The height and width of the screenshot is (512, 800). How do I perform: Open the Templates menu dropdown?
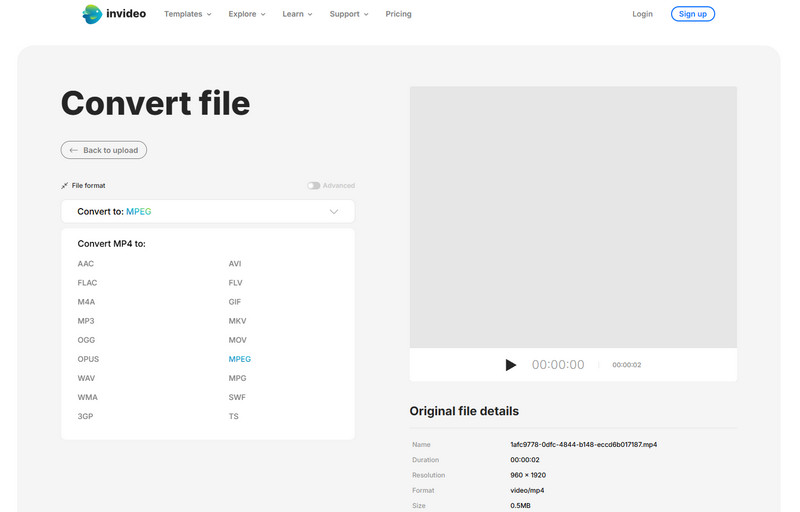point(187,14)
